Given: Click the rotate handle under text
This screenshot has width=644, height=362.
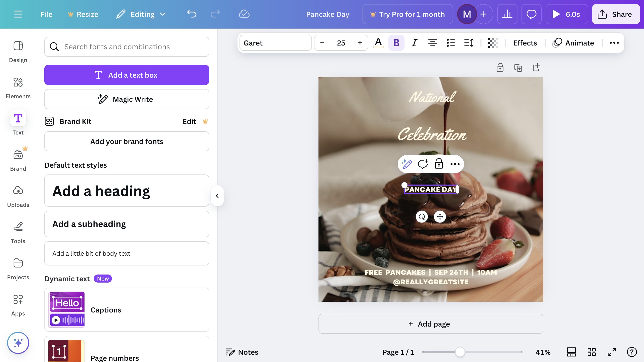Looking at the screenshot, I should click(x=422, y=216).
